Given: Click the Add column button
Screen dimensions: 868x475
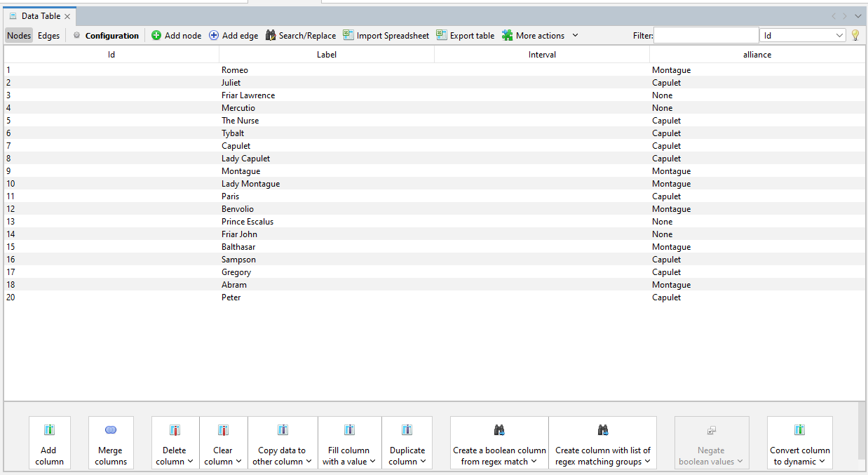Looking at the screenshot, I should pyautogui.click(x=49, y=442).
